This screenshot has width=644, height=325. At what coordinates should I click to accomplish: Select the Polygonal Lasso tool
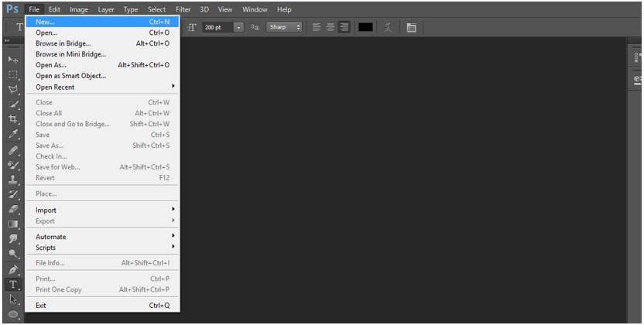[13, 90]
